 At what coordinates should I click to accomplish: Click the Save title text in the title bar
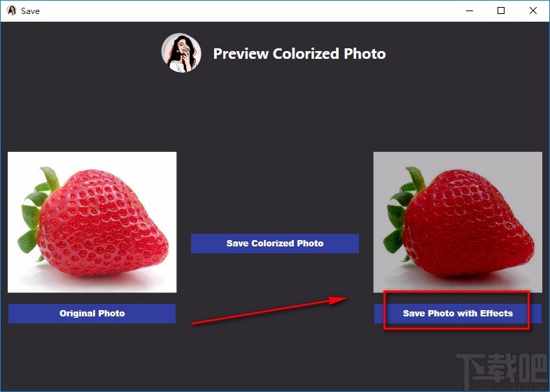30,10
